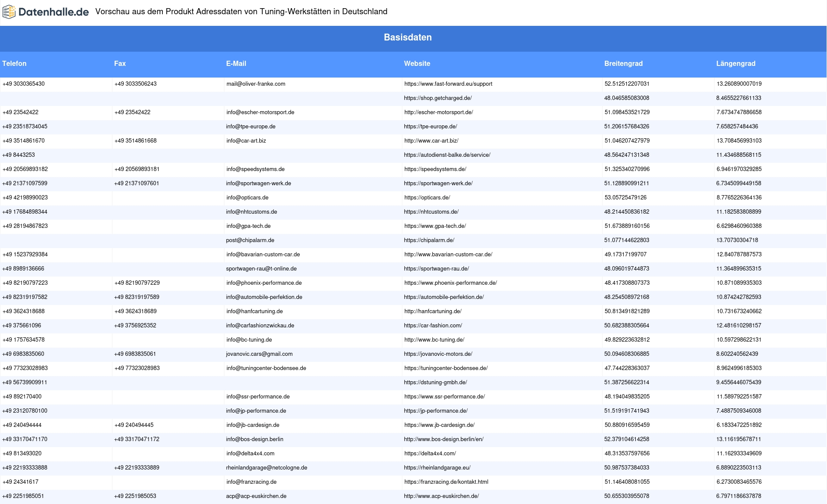Click the Längengrad column header
The width and height of the screenshot is (827, 504).
coord(736,64)
